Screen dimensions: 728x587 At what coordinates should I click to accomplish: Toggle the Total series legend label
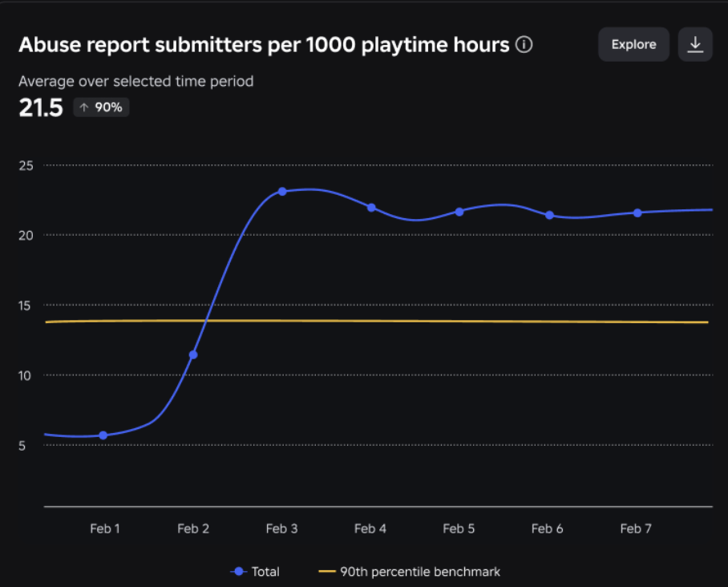coord(265,572)
